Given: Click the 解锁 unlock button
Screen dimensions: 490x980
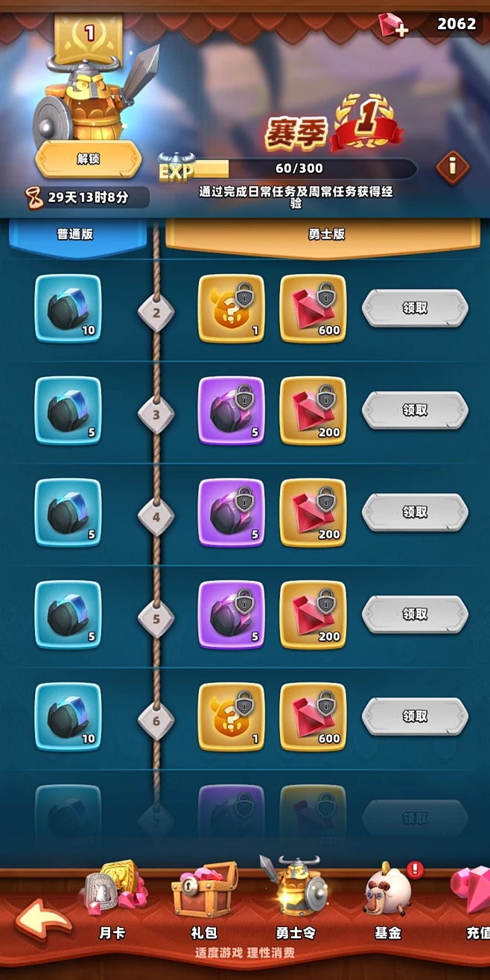Looking at the screenshot, I should tap(89, 159).
